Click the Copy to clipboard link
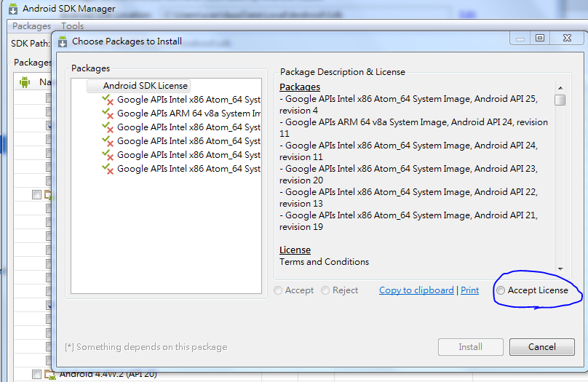588x382 pixels. 416,290
